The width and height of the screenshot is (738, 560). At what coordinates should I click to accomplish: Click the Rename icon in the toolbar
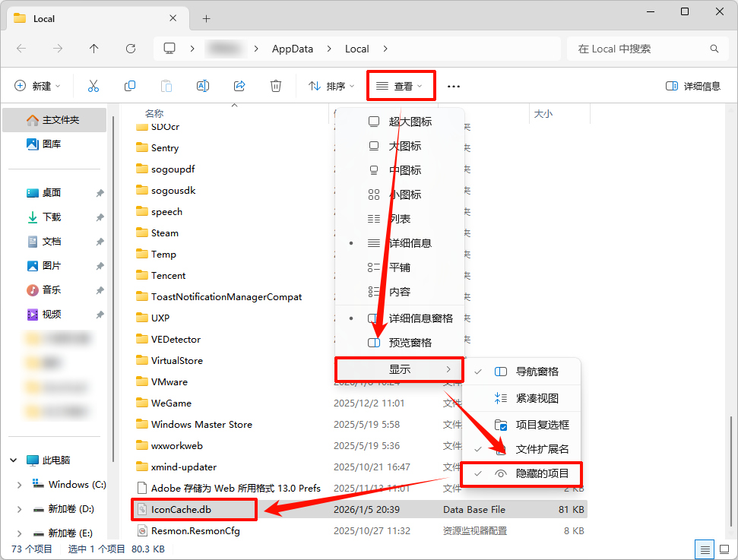(203, 85)
